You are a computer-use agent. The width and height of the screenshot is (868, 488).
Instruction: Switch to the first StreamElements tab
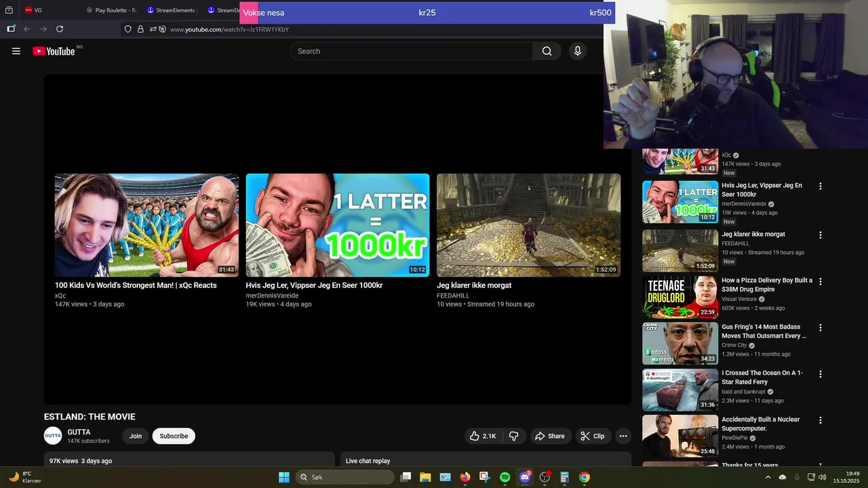click(171, 10)
